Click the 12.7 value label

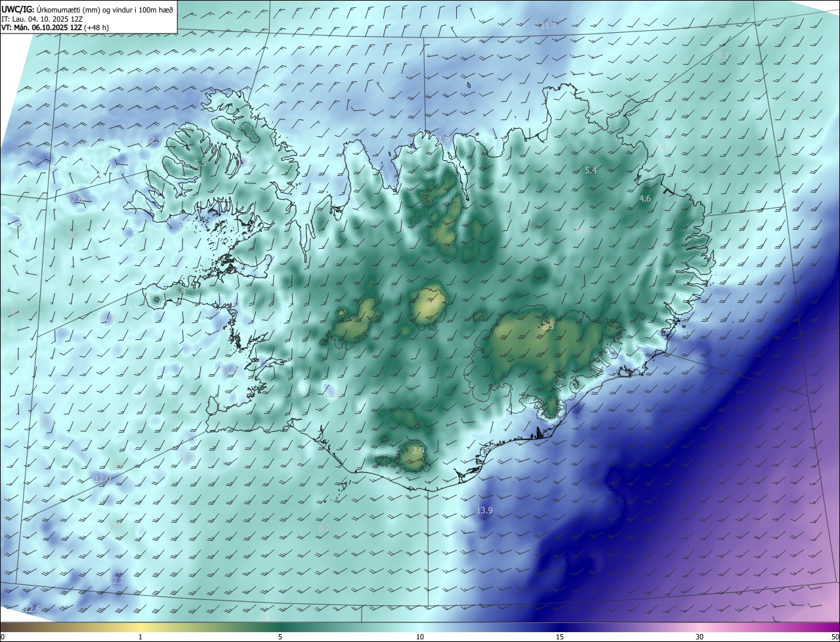pos(116,582)
